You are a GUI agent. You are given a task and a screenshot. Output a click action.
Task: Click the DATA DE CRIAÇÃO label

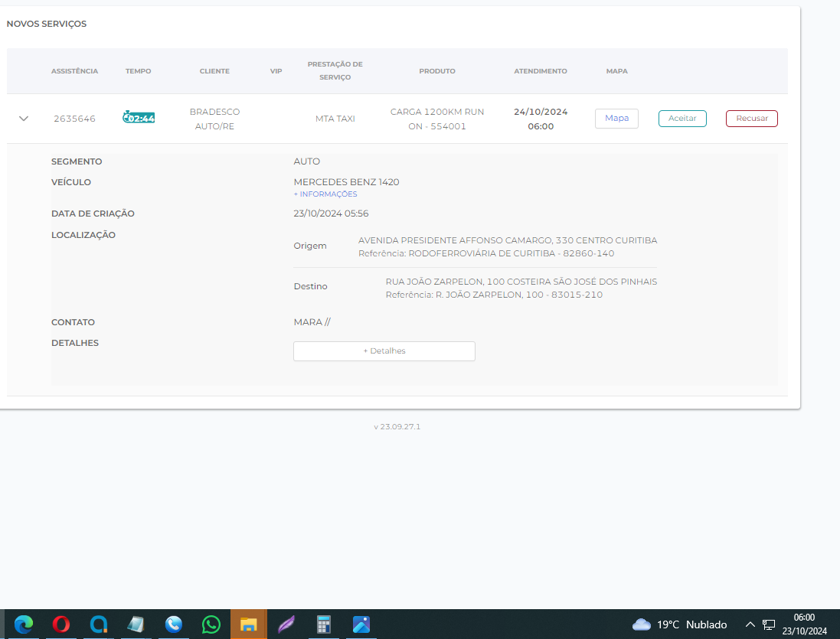coord(93,214)
